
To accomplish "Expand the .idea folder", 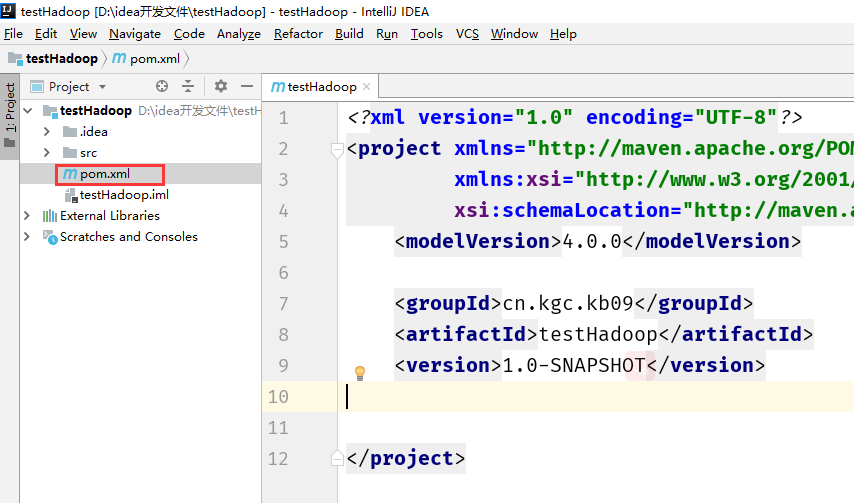I will pos(46,132).
